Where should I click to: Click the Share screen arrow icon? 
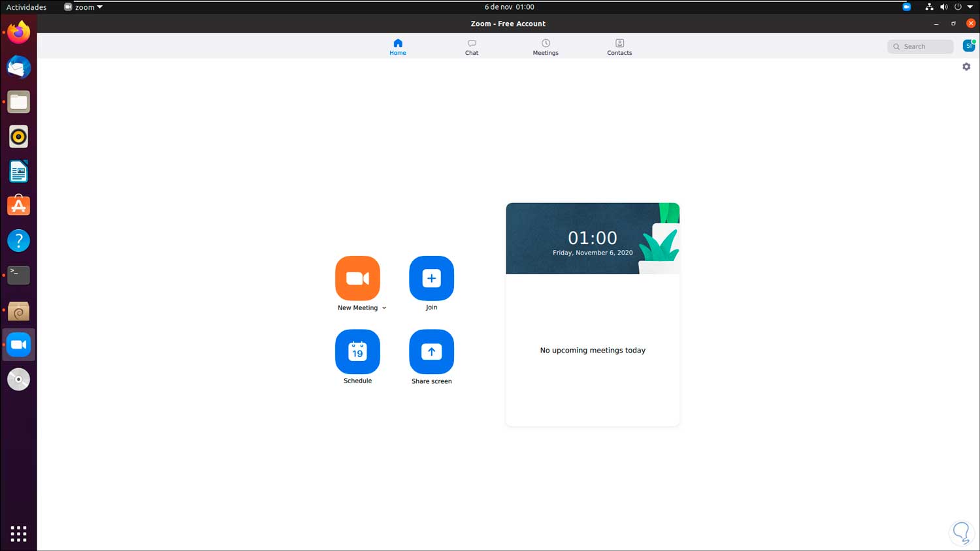click(x=431, y=352)
